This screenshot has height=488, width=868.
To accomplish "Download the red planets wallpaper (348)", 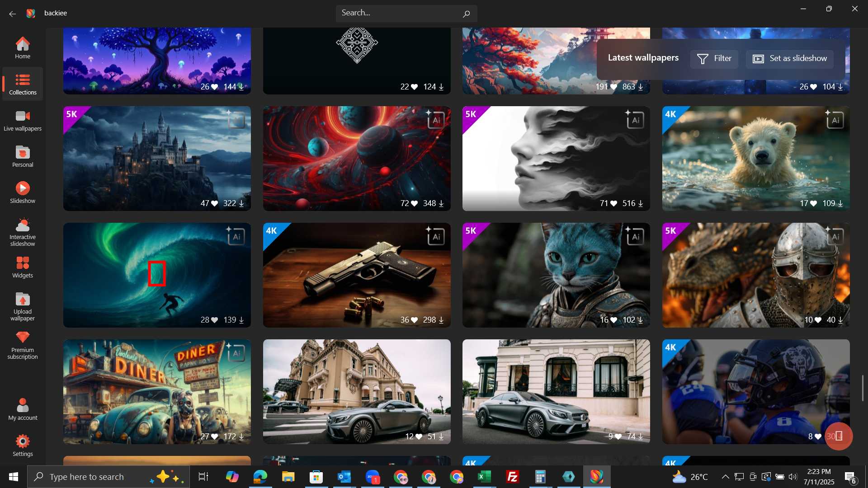I will (441, 204).
